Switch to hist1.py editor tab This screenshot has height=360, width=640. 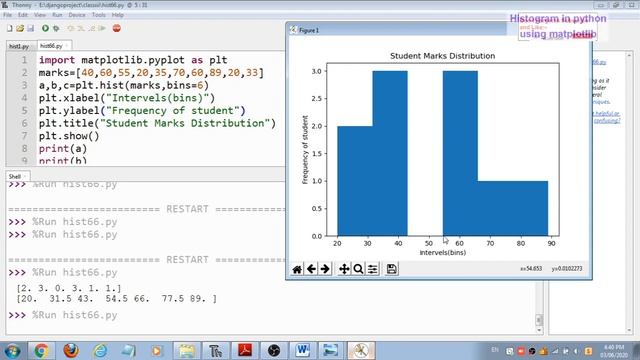click(19, 46)
